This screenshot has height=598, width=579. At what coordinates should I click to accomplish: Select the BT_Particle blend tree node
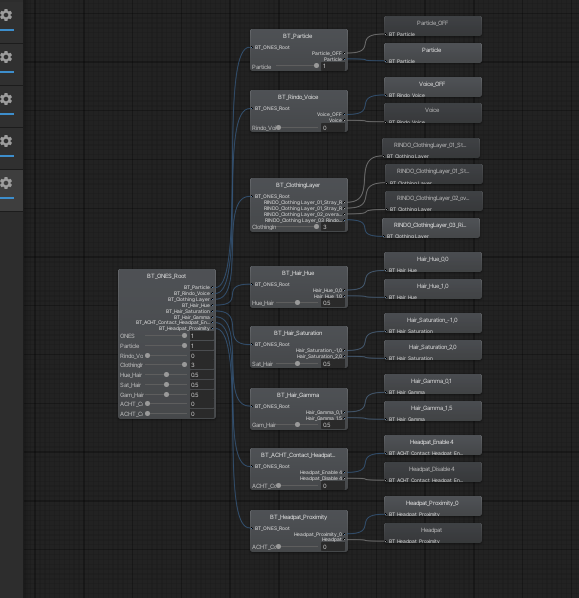299,50
